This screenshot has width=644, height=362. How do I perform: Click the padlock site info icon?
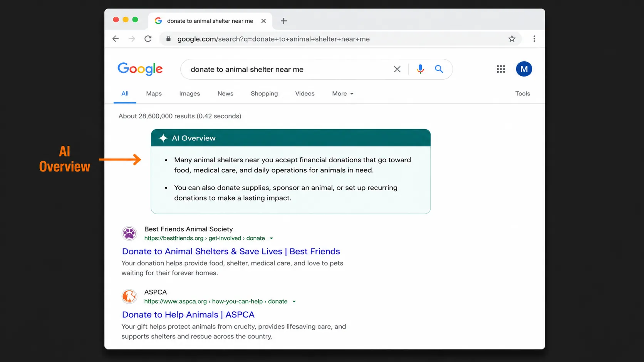click(168, 39)
